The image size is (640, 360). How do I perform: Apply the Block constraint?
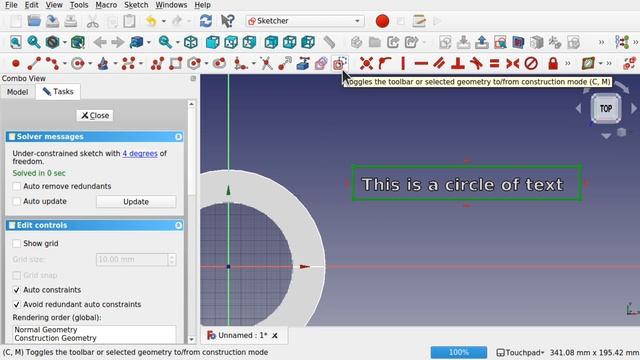(531, 64)
